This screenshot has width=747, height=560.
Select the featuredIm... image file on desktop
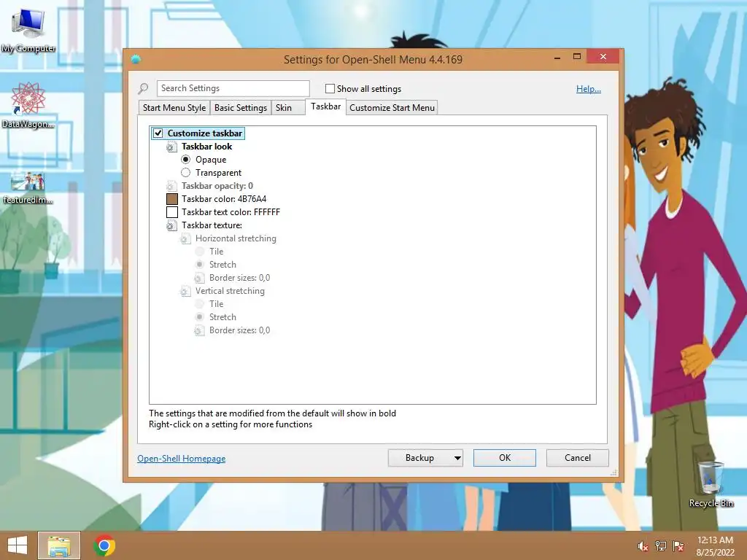[x=28, y=188]
